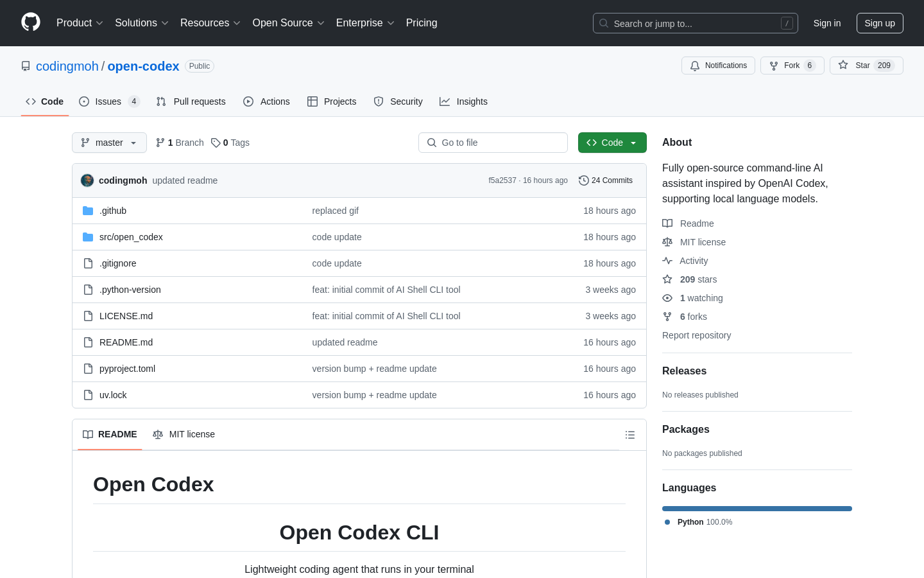Switch to the Pull requests tab
This screenshot has height=578, width=924.
pos(191,101)
